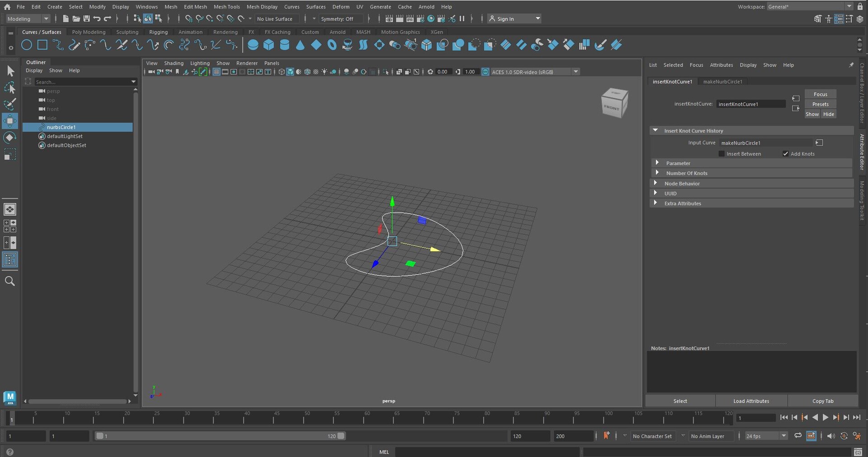This screenshot has height=457, width=868.
Task: Open the Curves menu
Action: [292, 6]
